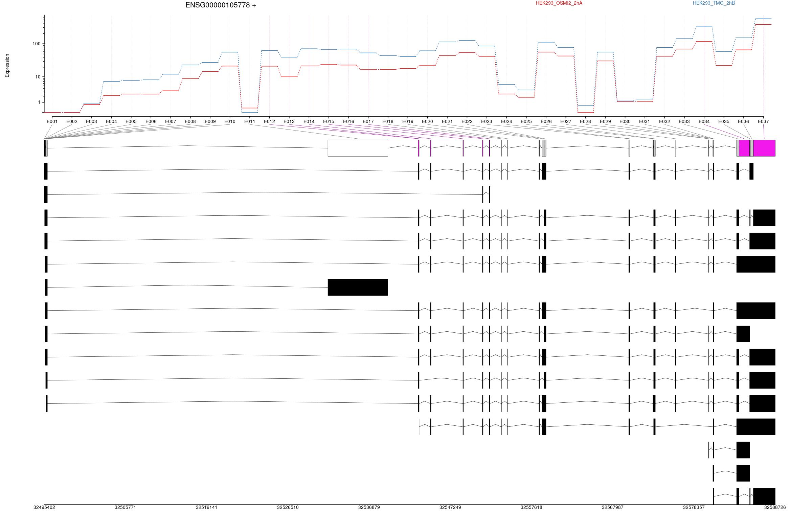Click genomic coordinate 32588726
This screenshot has height=514, width=812.
[775, 507]
